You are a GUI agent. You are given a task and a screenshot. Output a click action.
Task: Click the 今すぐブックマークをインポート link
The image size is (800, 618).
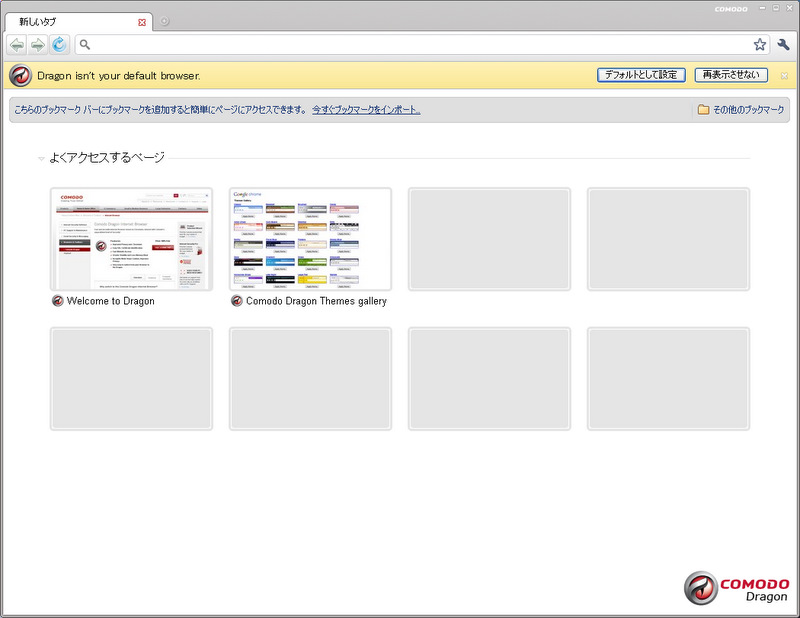pyautogui.click(x=366, y=110)
